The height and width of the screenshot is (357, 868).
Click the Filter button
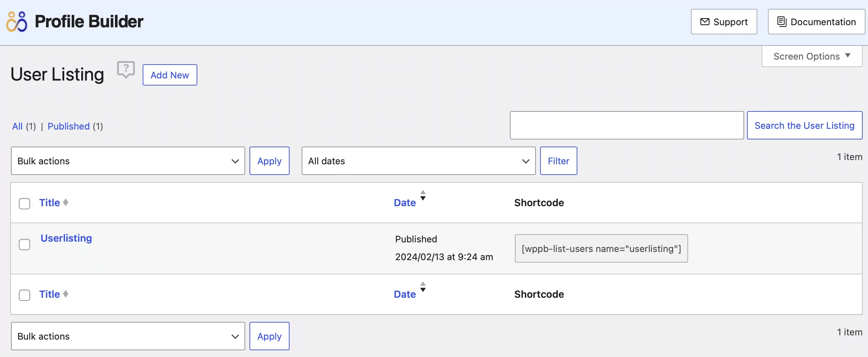[x=559, y=161]
